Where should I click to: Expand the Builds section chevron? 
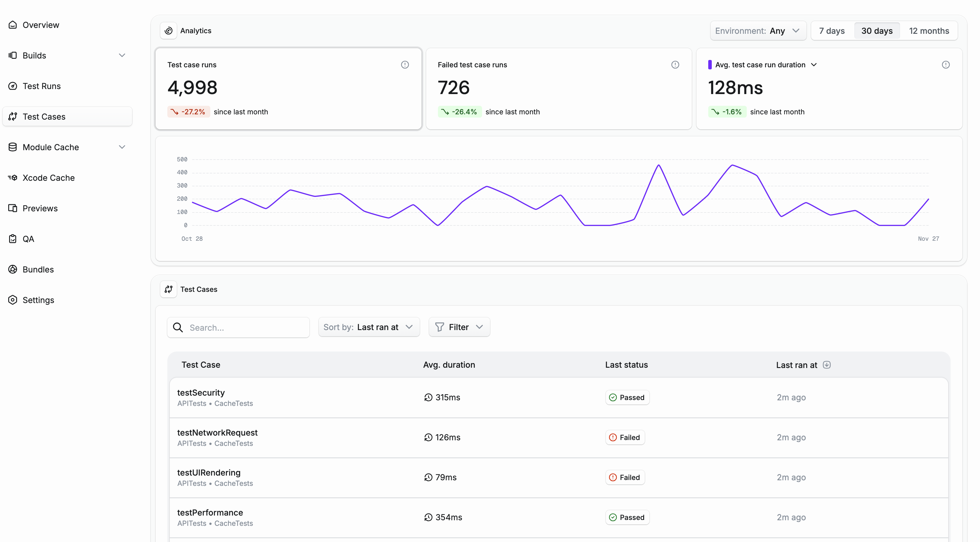click(122, 55)
